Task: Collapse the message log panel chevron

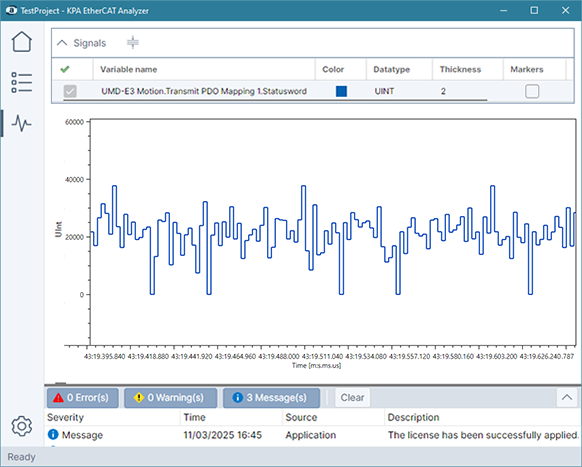Action: 566,397
